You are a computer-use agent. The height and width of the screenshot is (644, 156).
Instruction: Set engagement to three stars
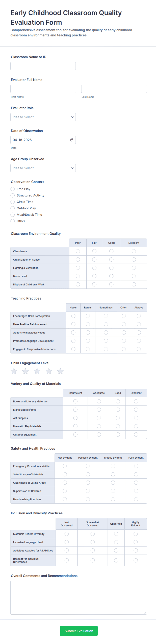[37, 371]
